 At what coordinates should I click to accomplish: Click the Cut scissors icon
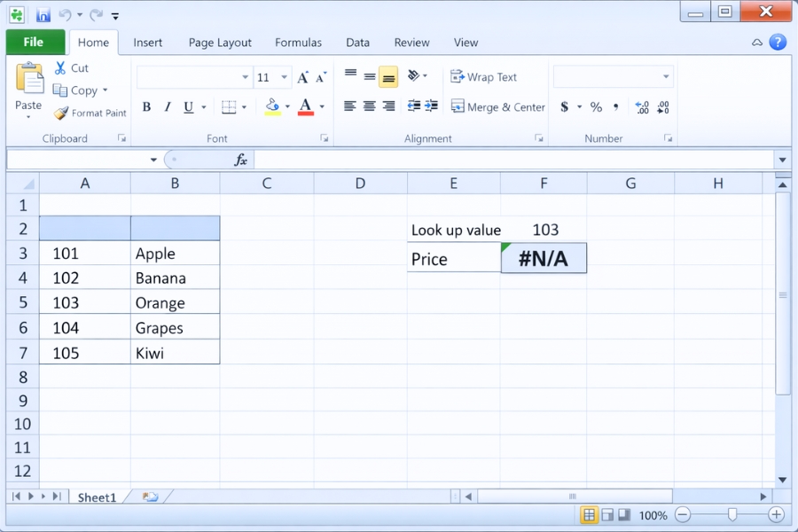pyautogui.click(x=60, y=67)
